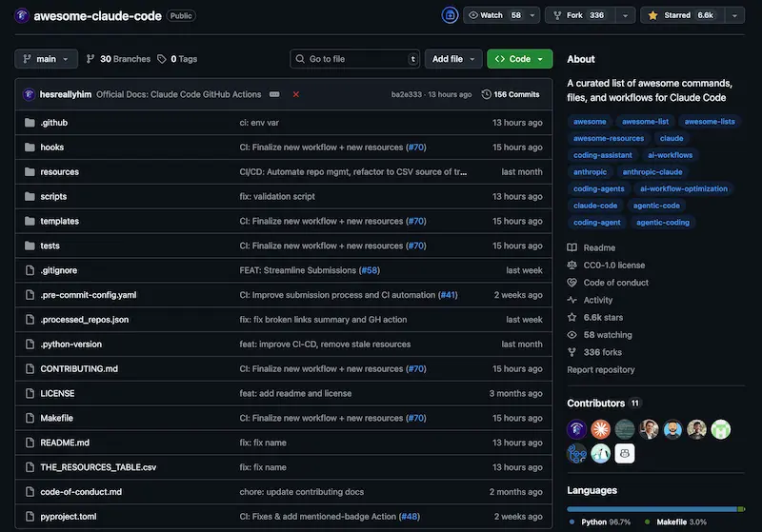
Task: Focus the Go to file search field
Action: click(354, 59)
